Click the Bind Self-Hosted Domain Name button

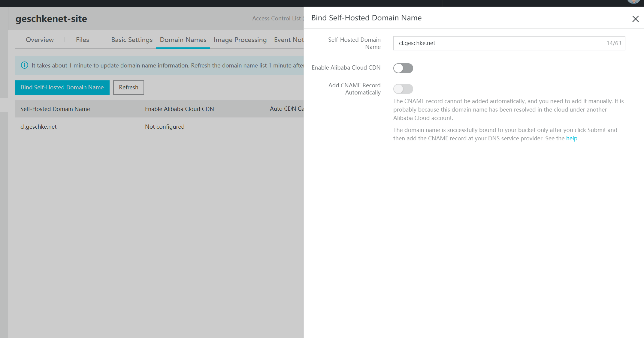[x=62, y=87]
